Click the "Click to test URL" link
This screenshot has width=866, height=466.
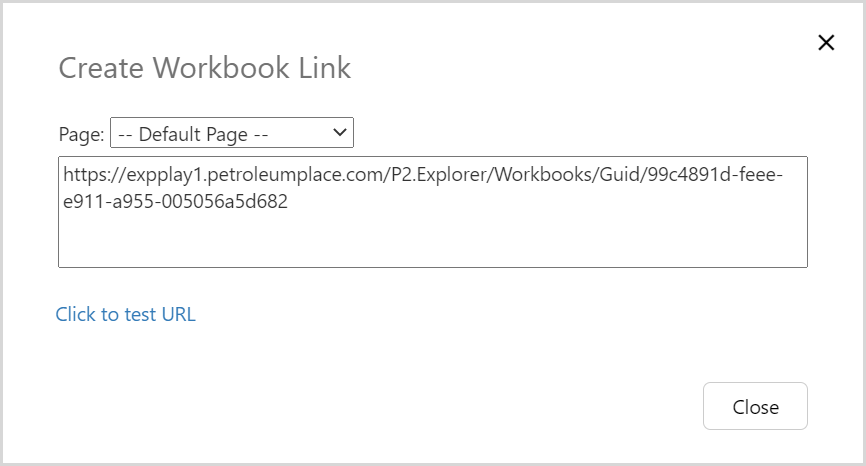point(126,314)
